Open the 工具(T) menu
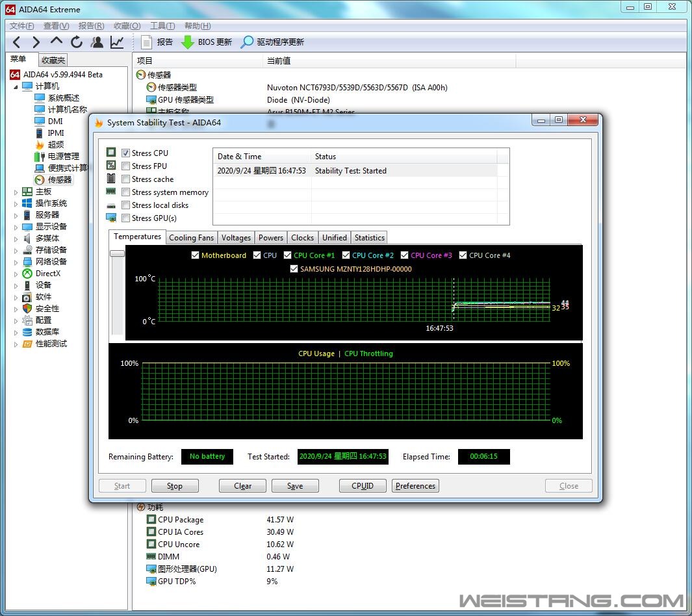This screenshot has width=692, height=616. pos(162,25)
